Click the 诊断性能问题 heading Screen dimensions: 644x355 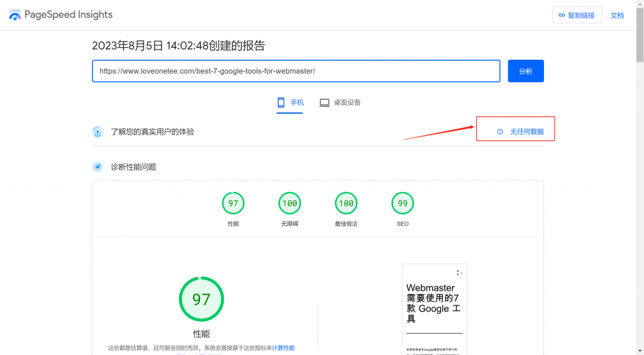coord(133,167)
